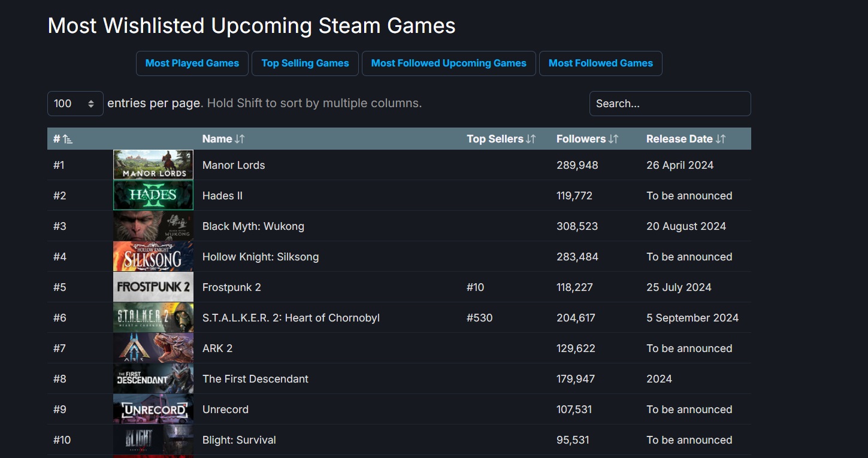Click follower count 308,523
Screen dimensions: 868x458
point(577,226)
